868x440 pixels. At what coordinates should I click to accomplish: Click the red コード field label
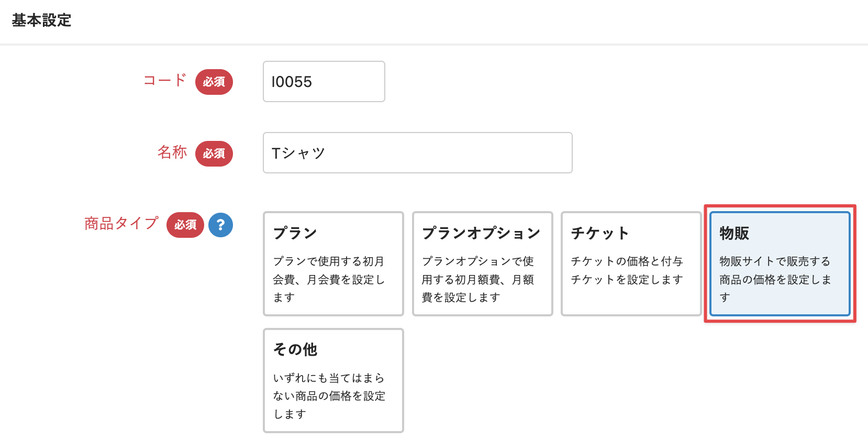165,80
